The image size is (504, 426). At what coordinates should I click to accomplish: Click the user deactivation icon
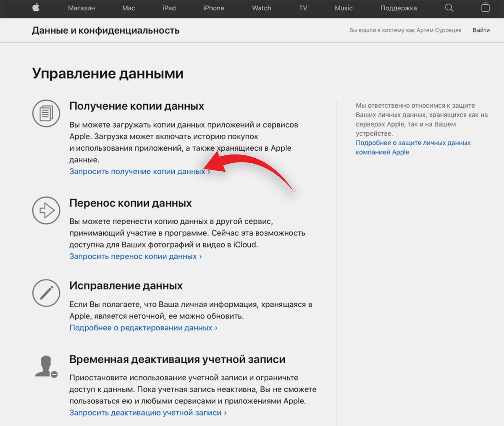pyautogui.click(x=46, y=366)
